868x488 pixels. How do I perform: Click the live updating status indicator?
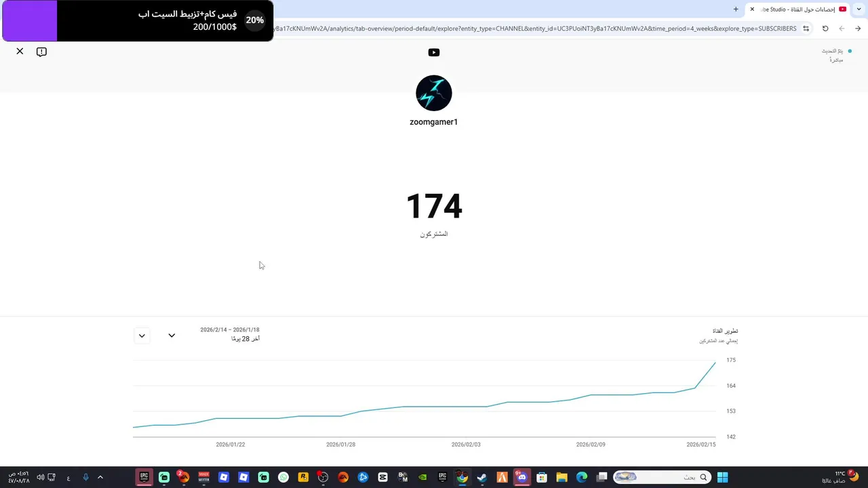(837, 55)
